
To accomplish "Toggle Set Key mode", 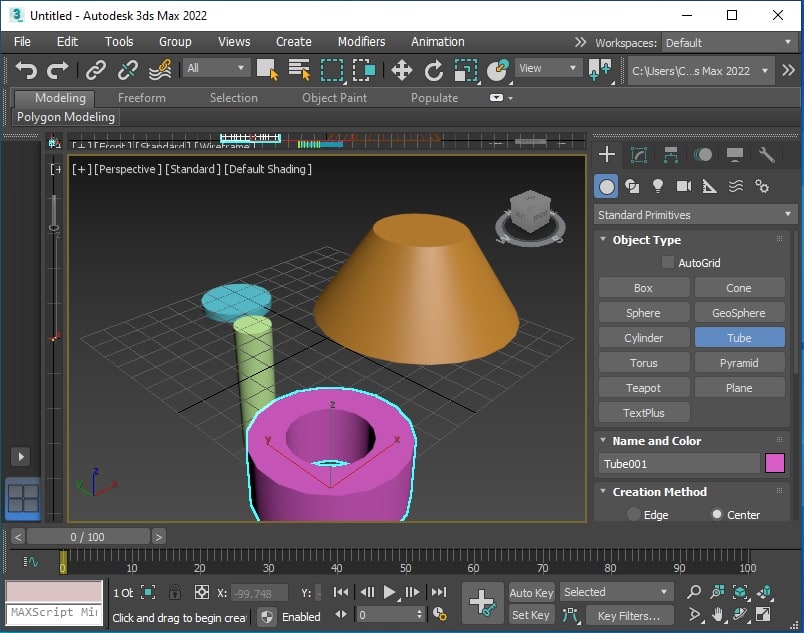I will tap(531, 615).
